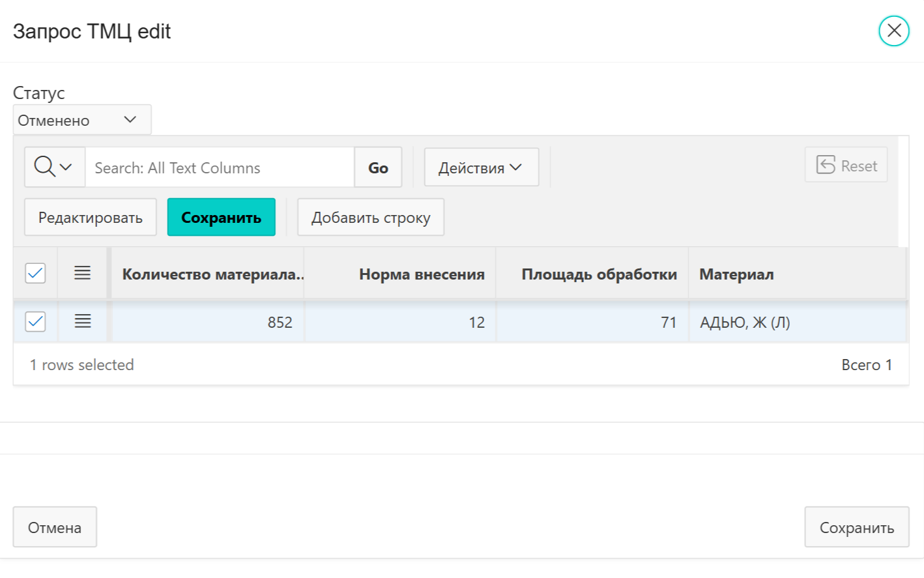Click the teal Сохранить grid button
Screen dimensions: 924x578
coord(221,218)
